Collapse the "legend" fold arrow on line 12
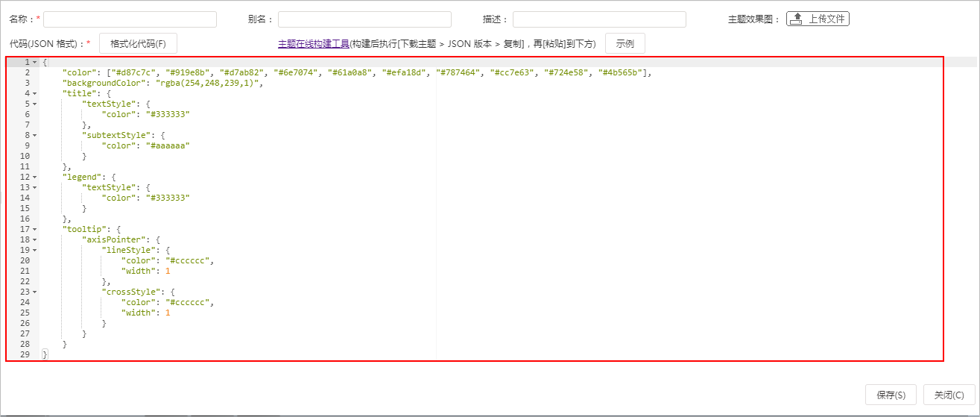The image size is (980, 417). [x=35, y=177]
